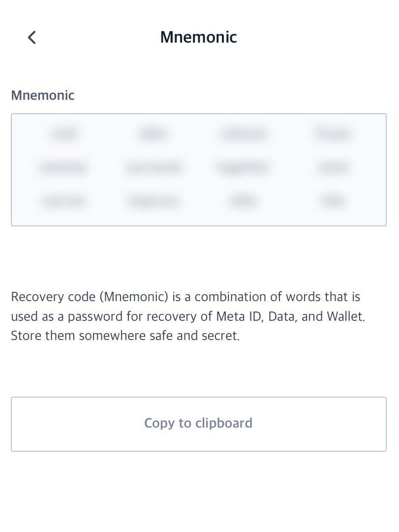Viewport: 399px width, 532px height.
Task: Tap the second word of the bottom row
Action: (x=153, y=201)
